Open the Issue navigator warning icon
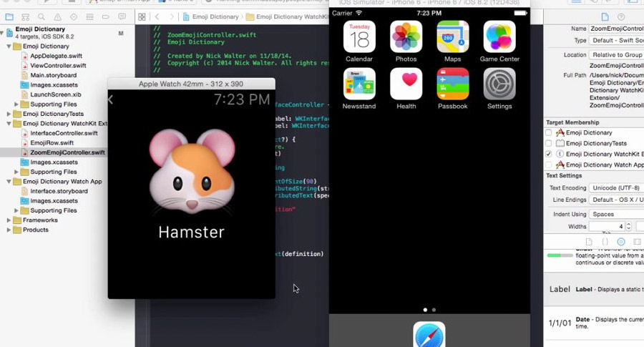 click(57, 17)
